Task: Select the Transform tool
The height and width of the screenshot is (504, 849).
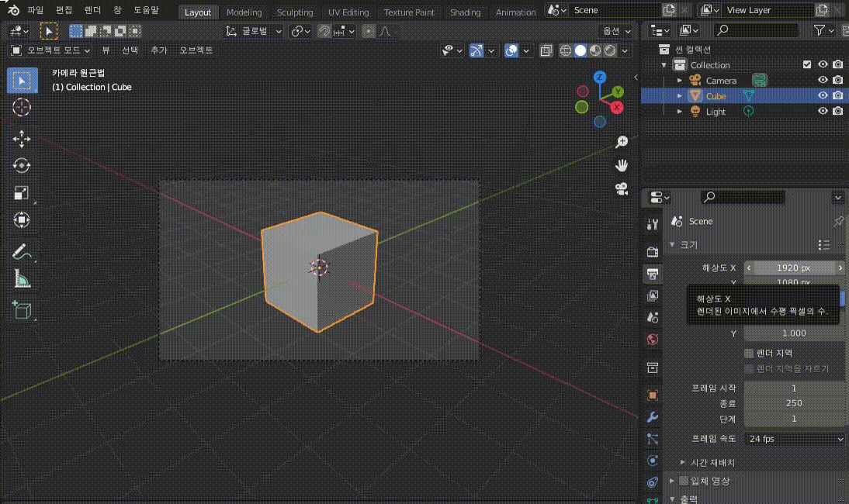Action: 22,219
